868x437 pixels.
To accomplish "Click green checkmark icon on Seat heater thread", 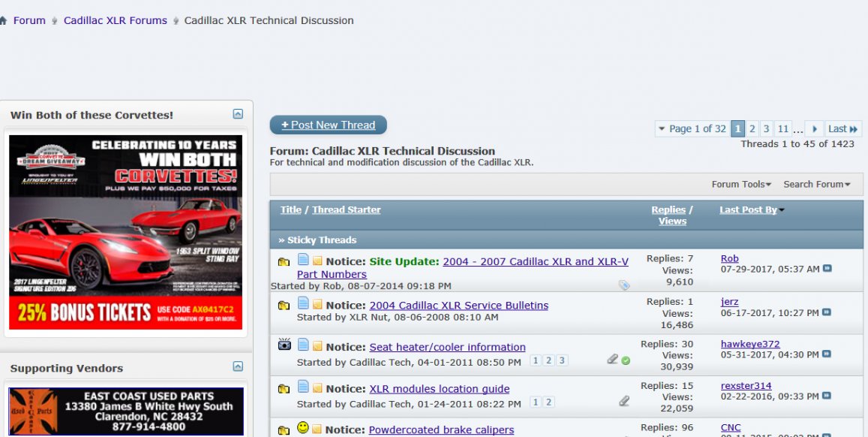I will tap(626, 360).
